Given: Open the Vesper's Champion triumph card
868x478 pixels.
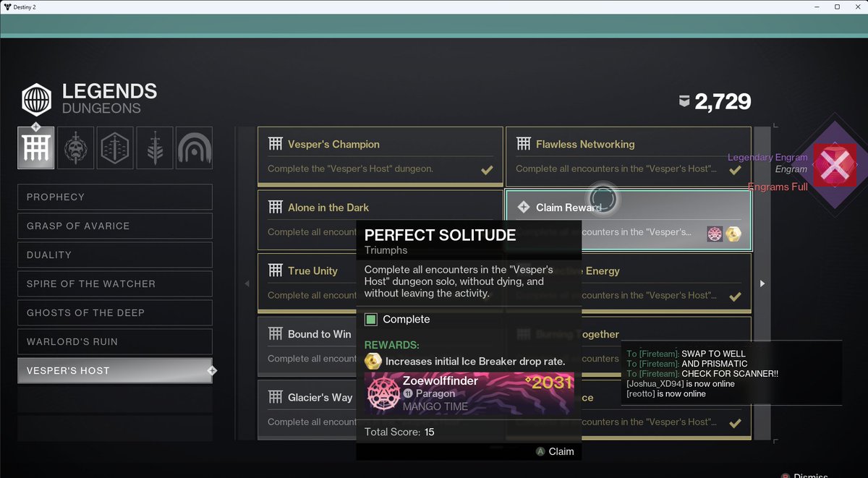Looking at the screenshot, I should (380, 157).
